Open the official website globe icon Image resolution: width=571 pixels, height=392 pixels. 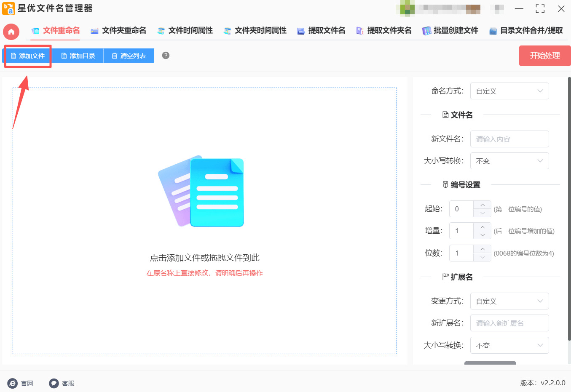coord(13,383)
